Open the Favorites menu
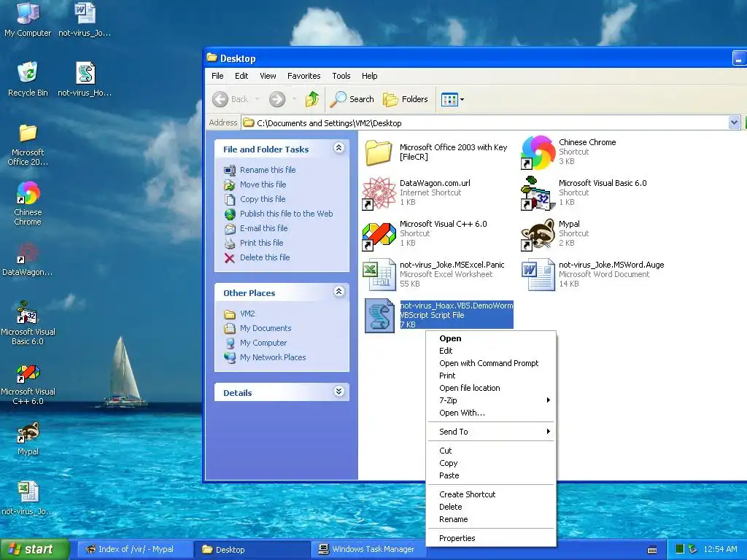Image resolution: width=747 pixels, height=560 pixels. (304, 76)
